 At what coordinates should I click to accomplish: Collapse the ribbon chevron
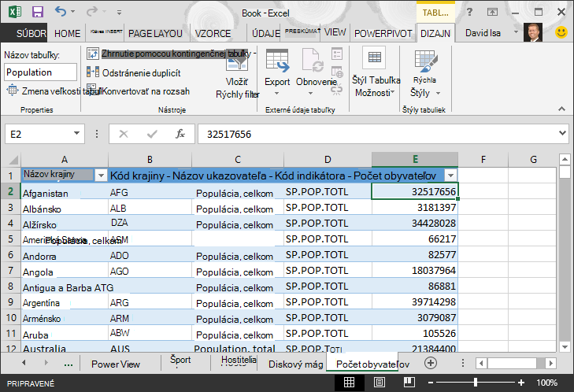[561, 109]
